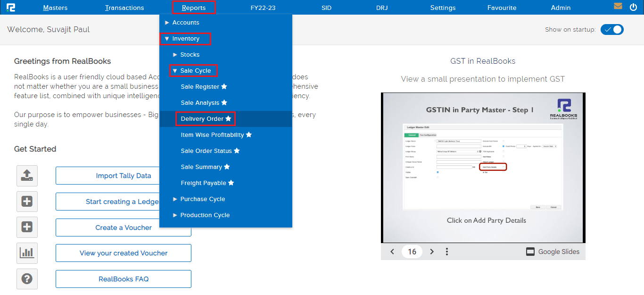644x295 pixels.
Task: Select Delivery Order from the Sale Cycle menu
Action: (202, 118)
